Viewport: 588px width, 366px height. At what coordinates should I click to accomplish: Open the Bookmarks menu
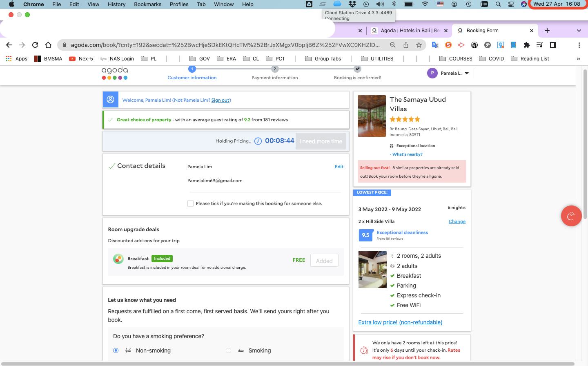click(x=147, y=4)
